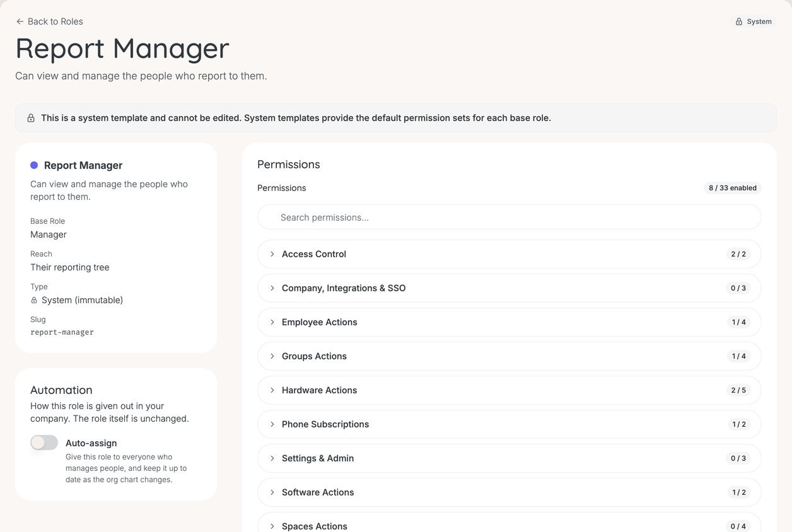Click the 1 / 2 count on Phone Subscriptions
This screenshot has width=792, height=532.
click(x=738, y=424)
